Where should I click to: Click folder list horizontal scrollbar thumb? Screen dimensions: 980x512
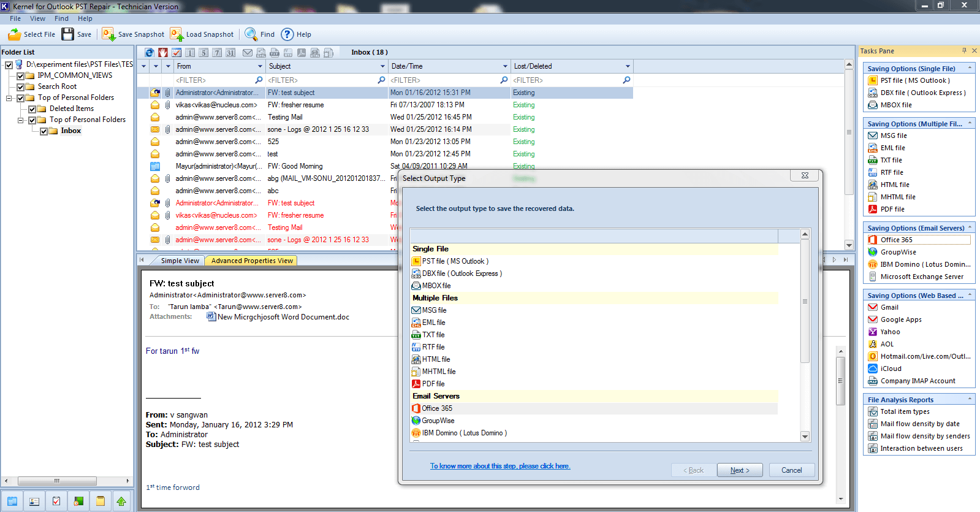57,481
